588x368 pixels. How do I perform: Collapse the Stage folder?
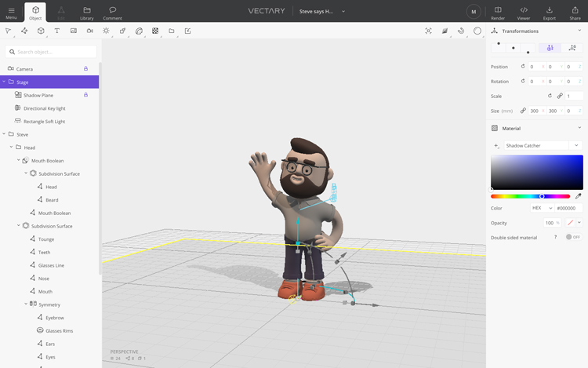(4, 82)
